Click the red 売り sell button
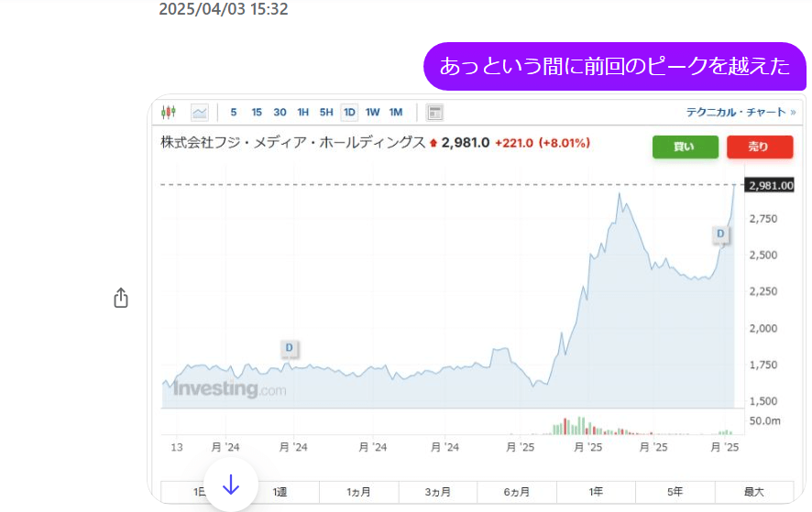Image resolution: width=812 pixels, height=512 pixels. pyautogui.click(x=759, y=147)
